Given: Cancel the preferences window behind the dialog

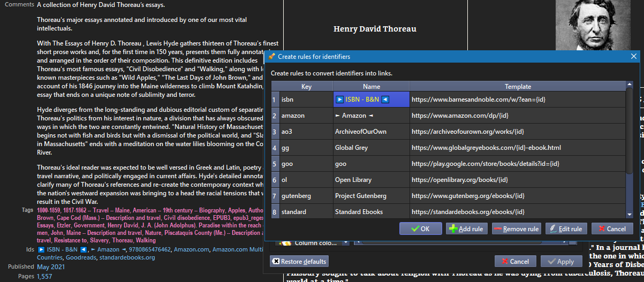Looking at the screenshot, I should click(515, 262).
